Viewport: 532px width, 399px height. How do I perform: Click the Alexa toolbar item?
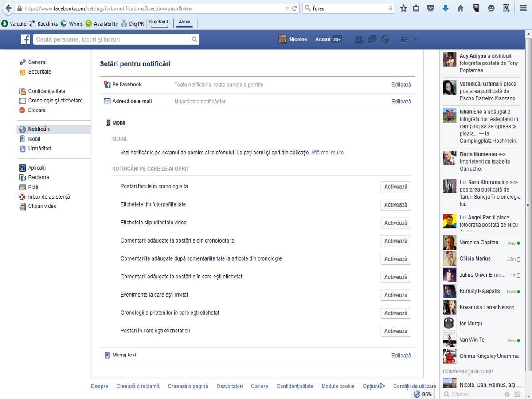[x=184, y=23]
